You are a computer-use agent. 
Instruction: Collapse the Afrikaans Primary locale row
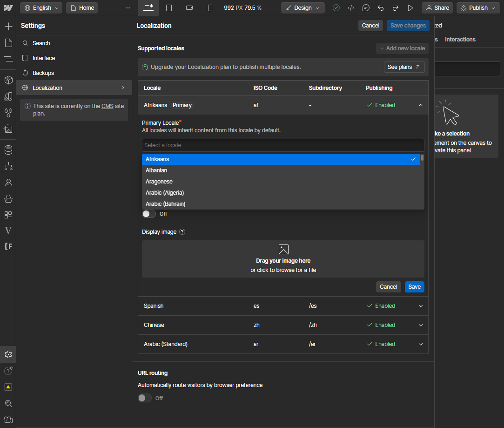(420, 105)
